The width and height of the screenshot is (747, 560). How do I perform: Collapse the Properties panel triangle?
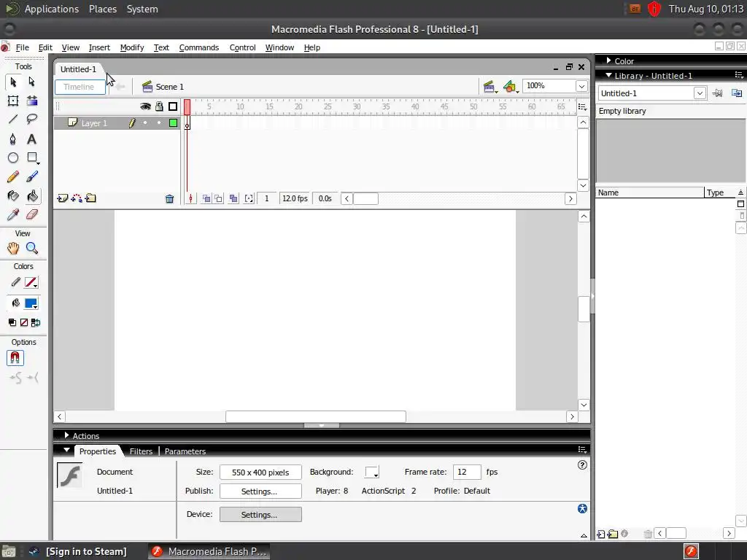click(66, 450)
